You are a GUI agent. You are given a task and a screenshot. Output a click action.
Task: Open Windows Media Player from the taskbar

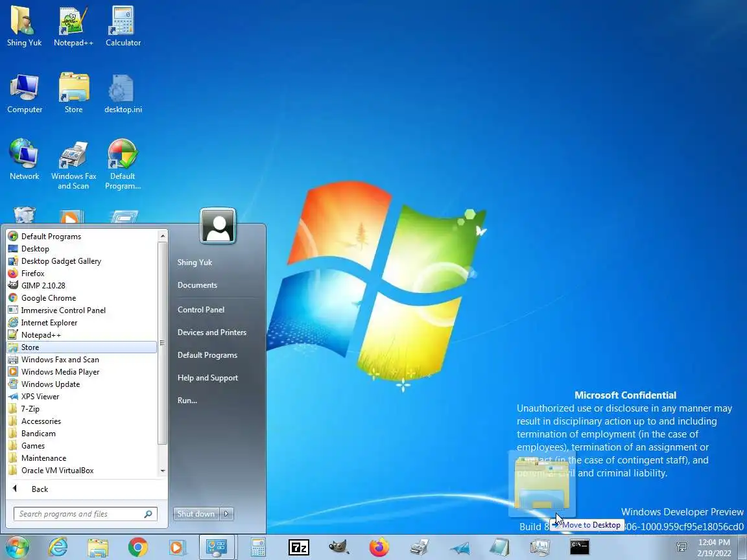[x=176, y=547]
